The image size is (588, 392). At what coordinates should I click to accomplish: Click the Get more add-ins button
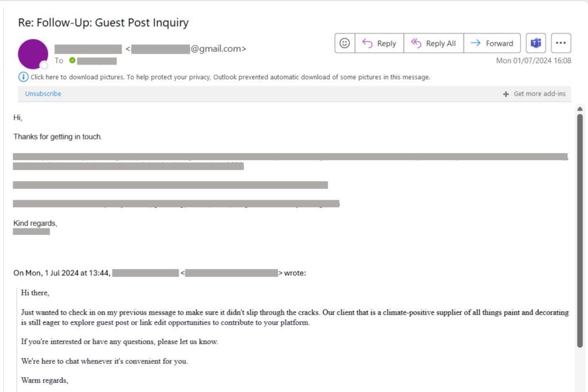point(535,94)
